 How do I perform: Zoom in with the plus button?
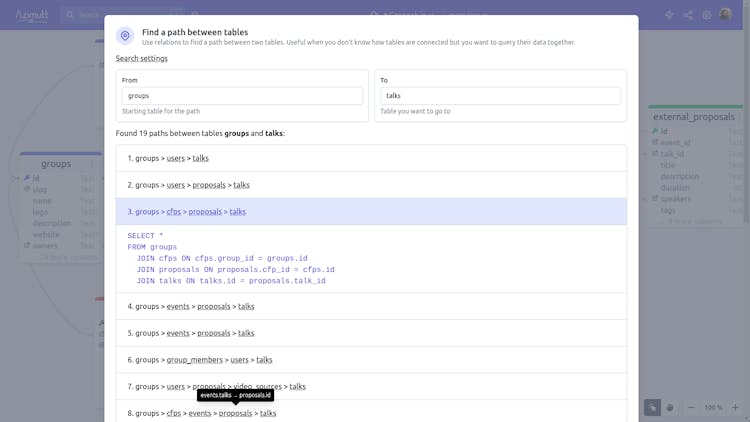pos(735,408)
